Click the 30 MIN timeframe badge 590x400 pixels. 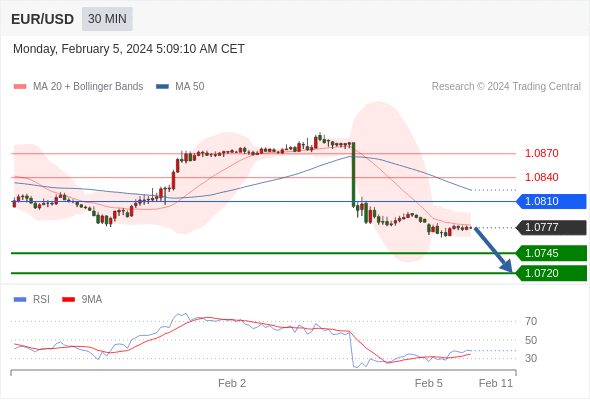point(107,19)
